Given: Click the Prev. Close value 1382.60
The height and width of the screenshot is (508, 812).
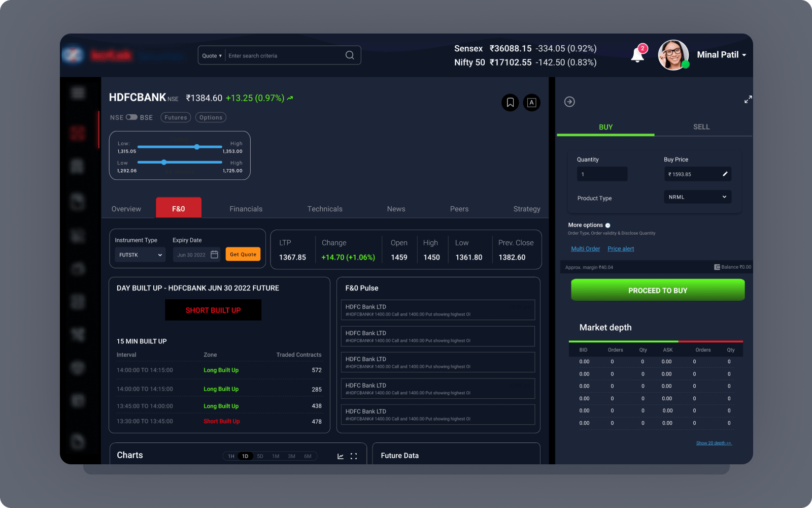Looking at the screenshot, I should (x=512, y=258).
